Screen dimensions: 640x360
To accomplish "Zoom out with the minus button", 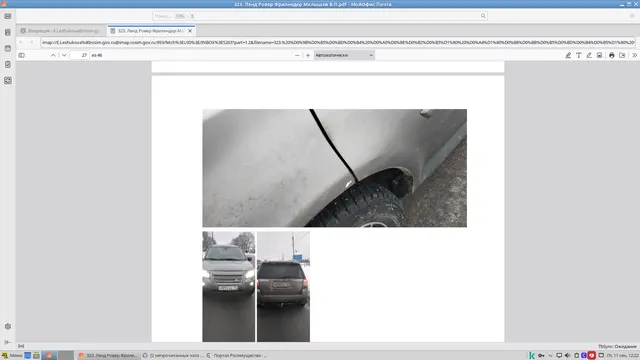I will point(297,55).
